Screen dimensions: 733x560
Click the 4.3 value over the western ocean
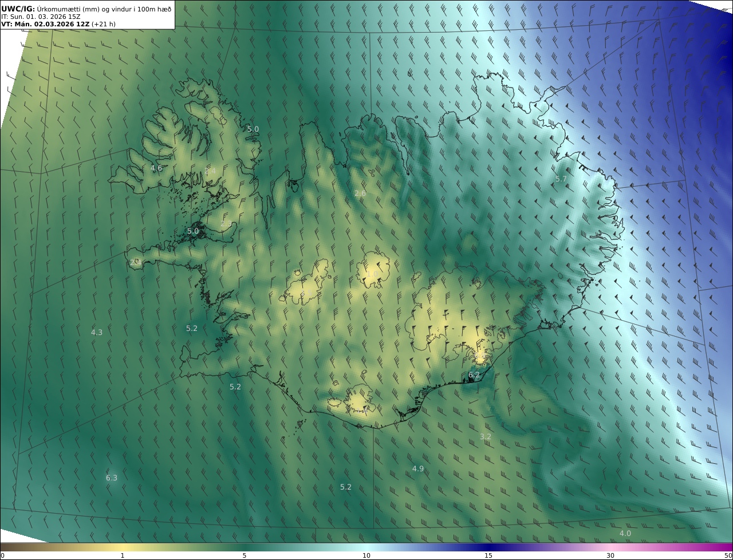[x=97, y=333]
